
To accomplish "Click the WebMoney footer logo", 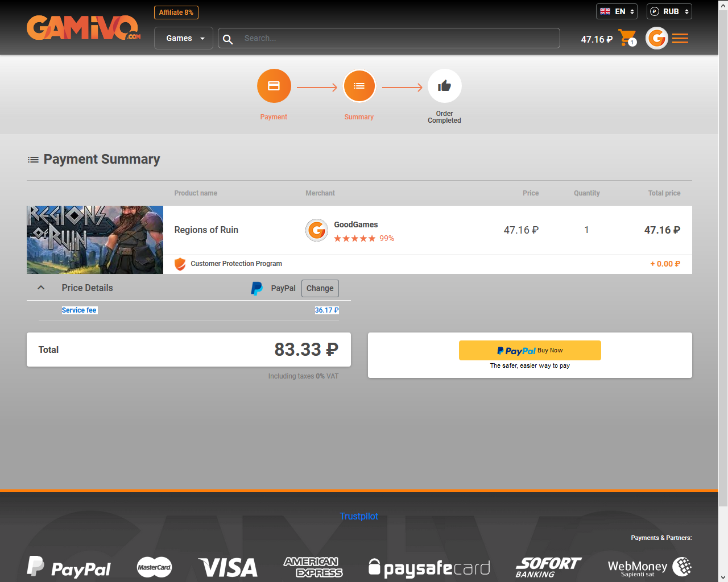I will coord(650,567).
